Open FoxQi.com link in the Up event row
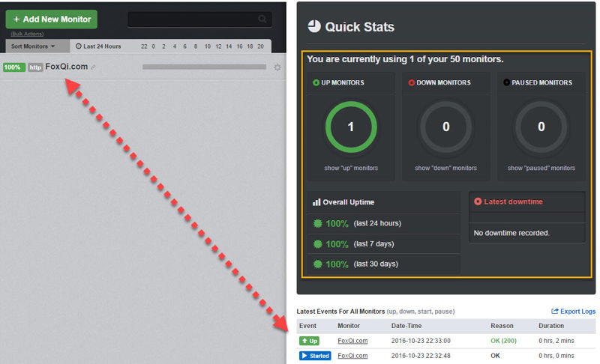The width and height of the screenshot is (600, 364). click(x=352, y=341)
